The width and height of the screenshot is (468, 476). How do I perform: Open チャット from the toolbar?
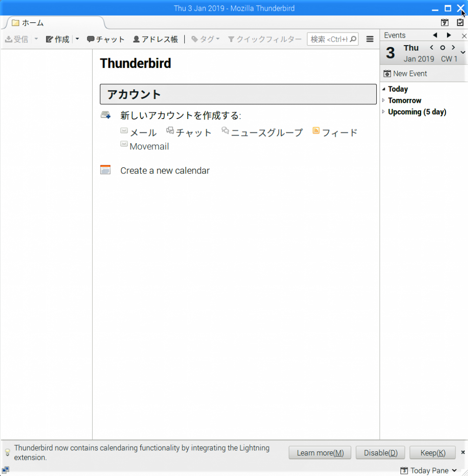point(106,39)
